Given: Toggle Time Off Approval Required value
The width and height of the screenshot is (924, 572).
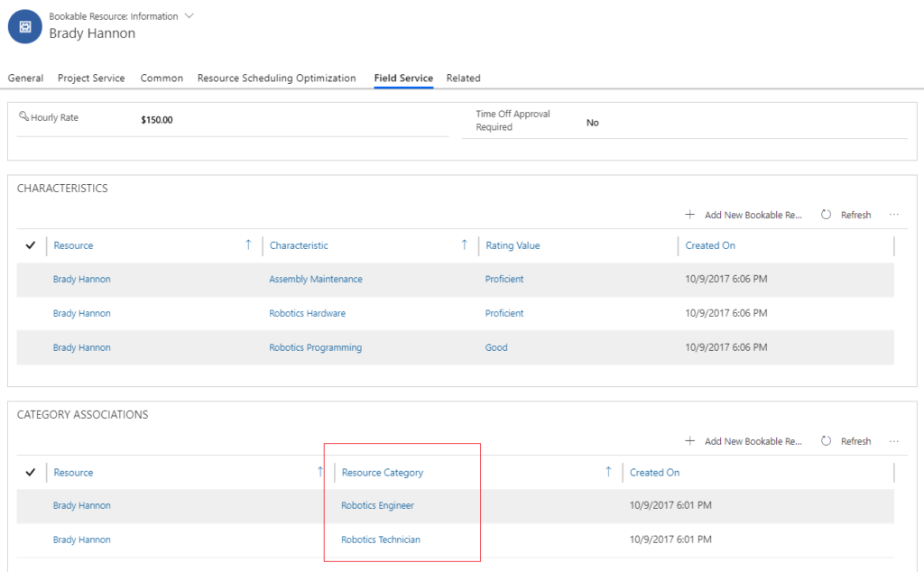Looking at the screenshot, I should click(592, 123).
